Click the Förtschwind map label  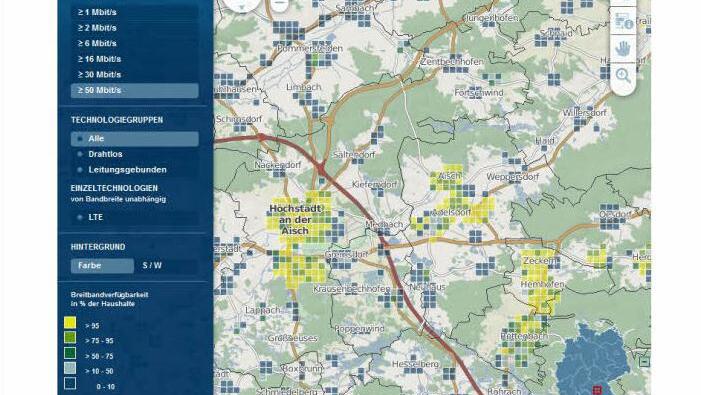point(479,92)
